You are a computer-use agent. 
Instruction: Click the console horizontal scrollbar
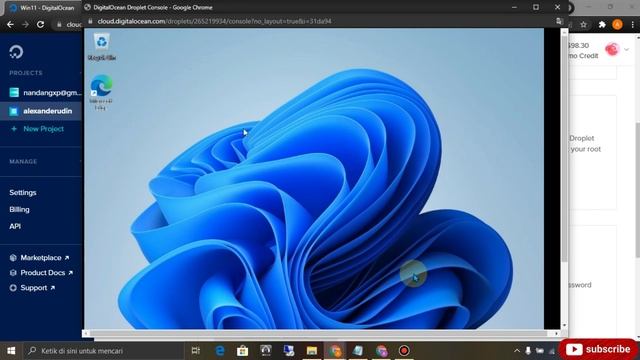click(x=318, y=333)
